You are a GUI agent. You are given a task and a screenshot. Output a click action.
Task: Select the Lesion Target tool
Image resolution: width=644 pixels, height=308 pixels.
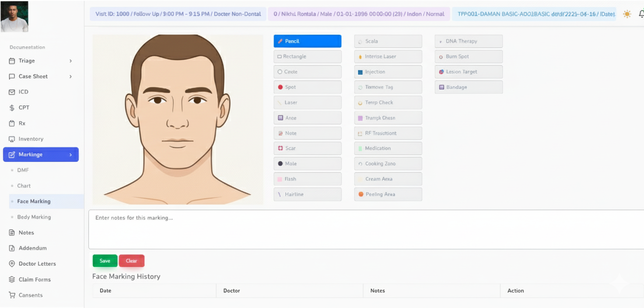[x=468, y=72]
